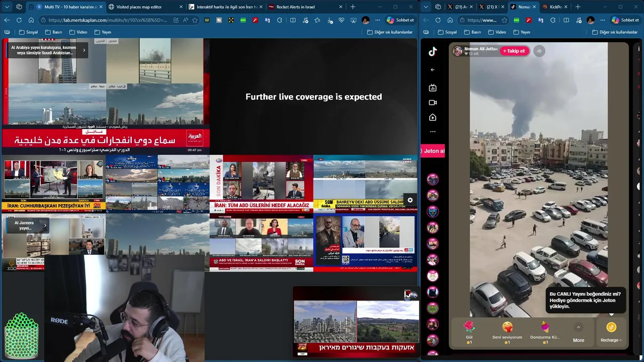Open Sosyal bookmarks folder in left browser

(28, 32)
